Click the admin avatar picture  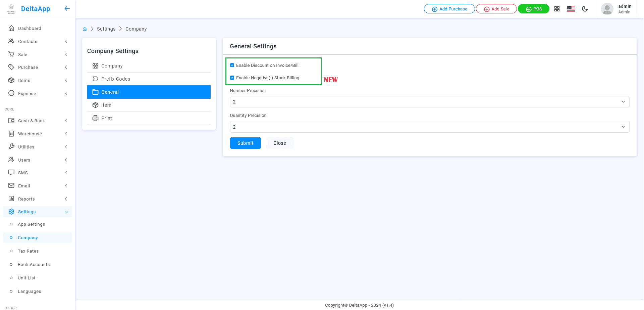tap(607, 9)
